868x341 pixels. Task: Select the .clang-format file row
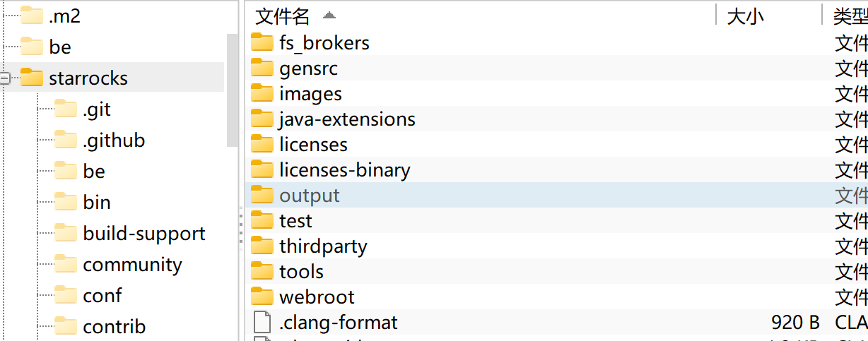click(556, 323)
